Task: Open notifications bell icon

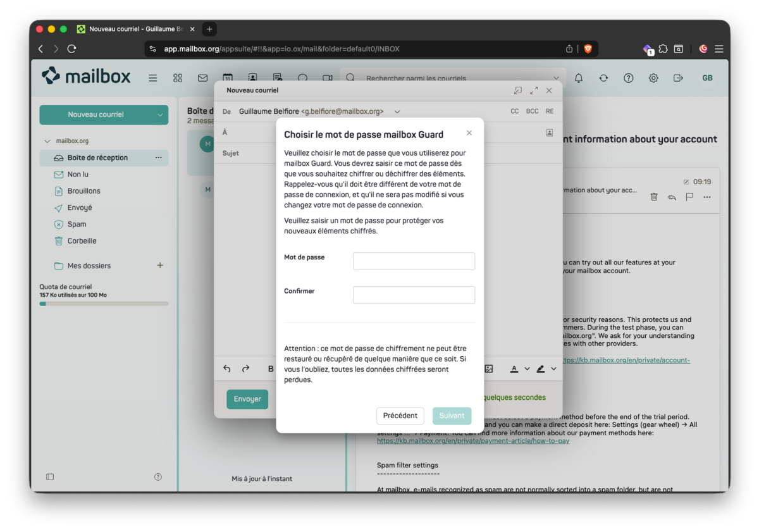Action: 579,78
